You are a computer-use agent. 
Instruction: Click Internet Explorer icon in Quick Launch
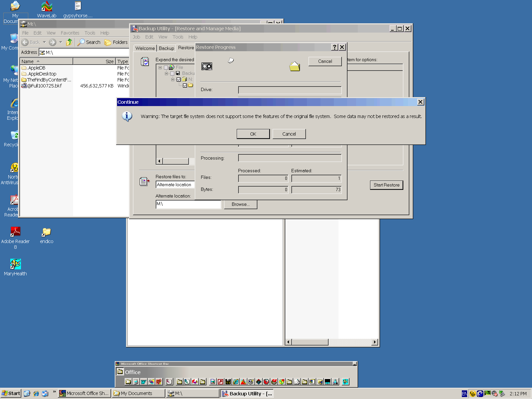click(x=36, y=393)
